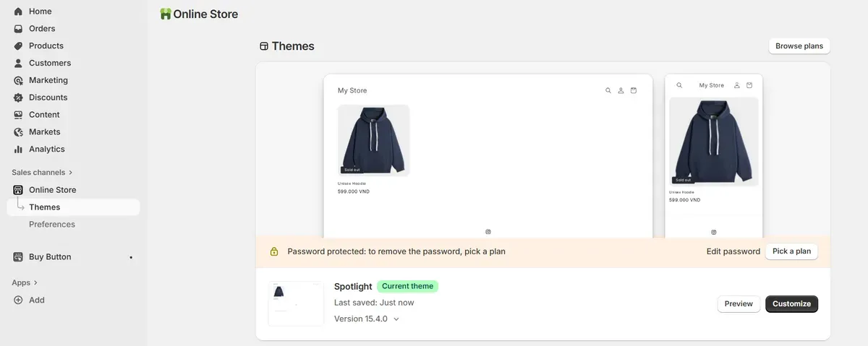This screenshot has width=868, height=346.
Task: Click the Marketing target icon
Action: click(x=18, y=80)
